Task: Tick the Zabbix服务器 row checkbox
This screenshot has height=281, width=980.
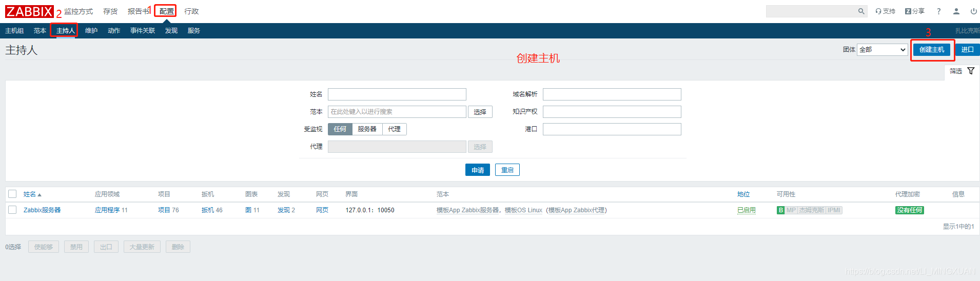Action: 12,210
